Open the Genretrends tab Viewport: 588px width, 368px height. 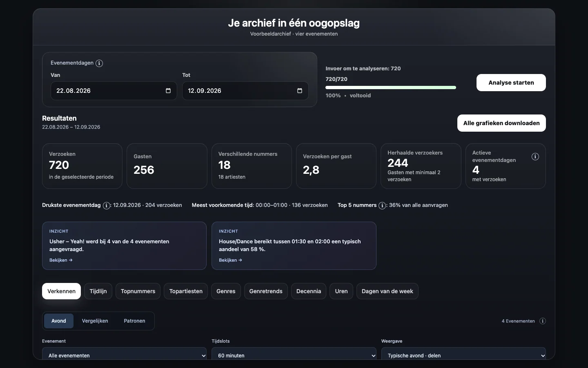[266, 291]
